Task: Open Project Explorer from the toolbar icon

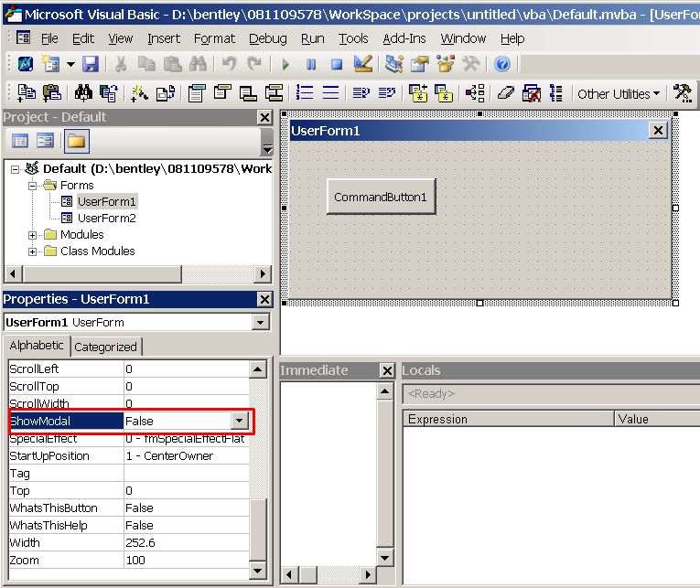Action: (x=393, y=65)
